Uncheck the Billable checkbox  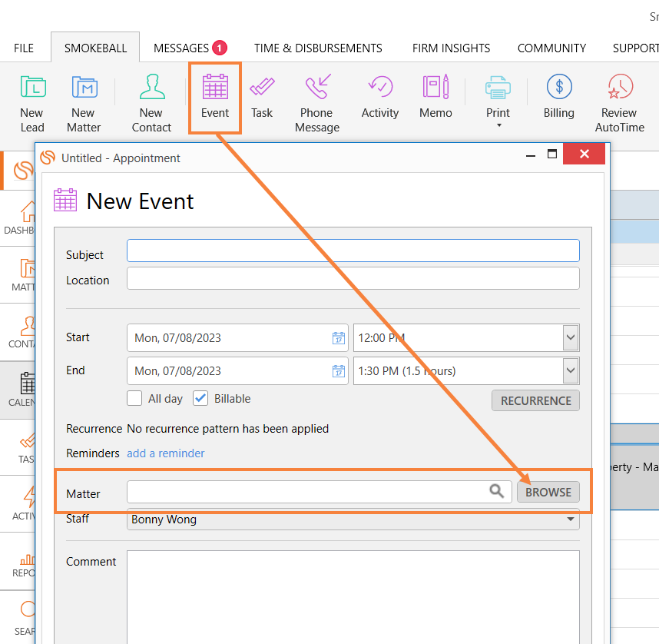coord(200,398)
